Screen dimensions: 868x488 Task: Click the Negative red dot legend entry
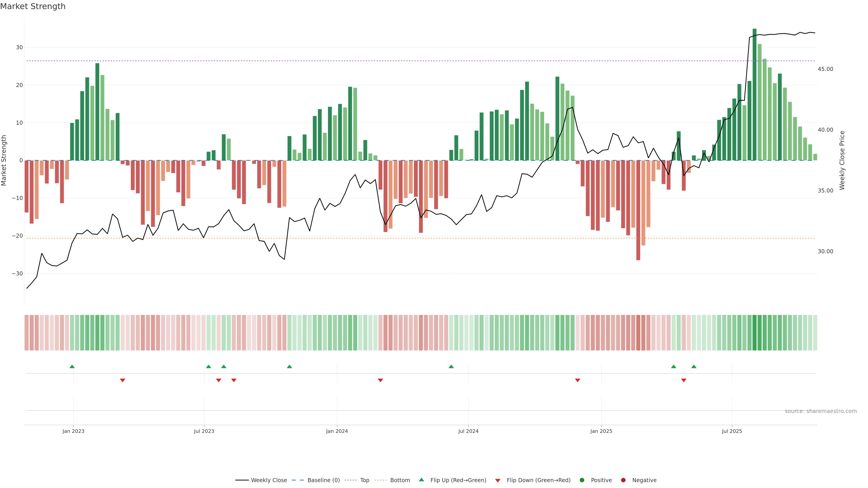click(623, 480)
